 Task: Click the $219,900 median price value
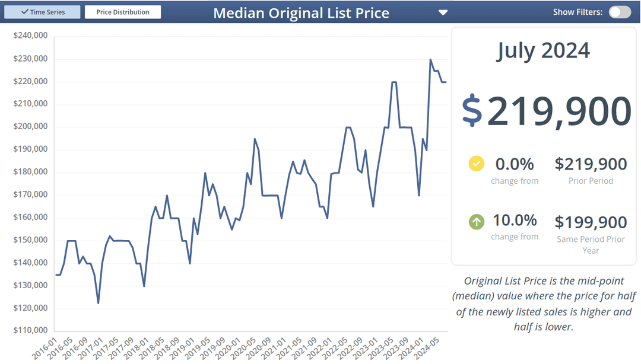552,110
